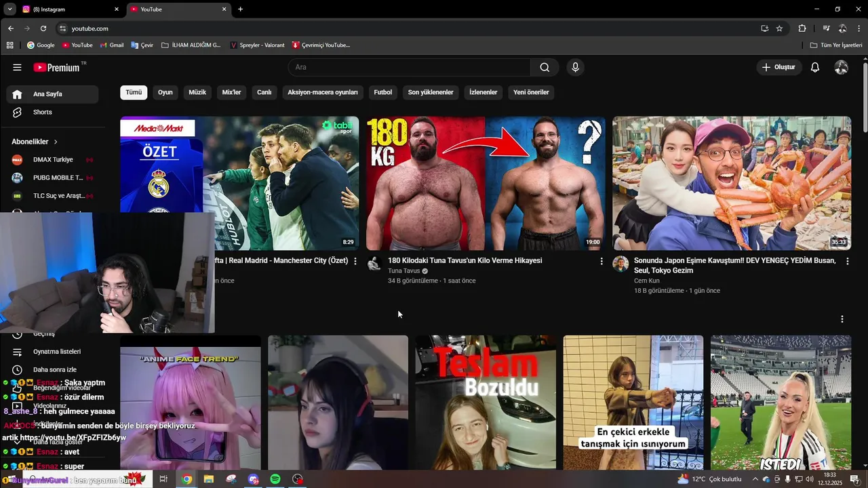Reload the page in Chrome

coord(43,28)
